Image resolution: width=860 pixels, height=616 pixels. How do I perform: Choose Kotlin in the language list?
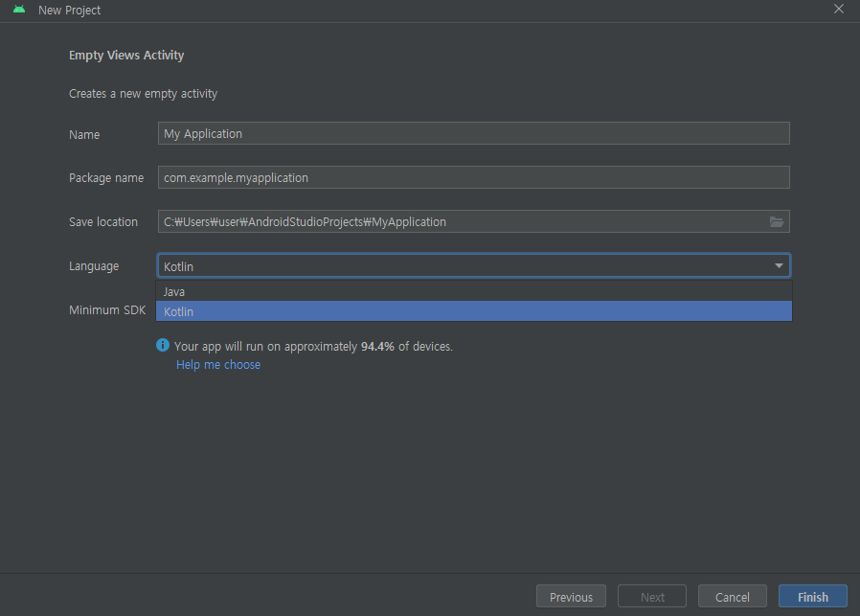[474, 311]
